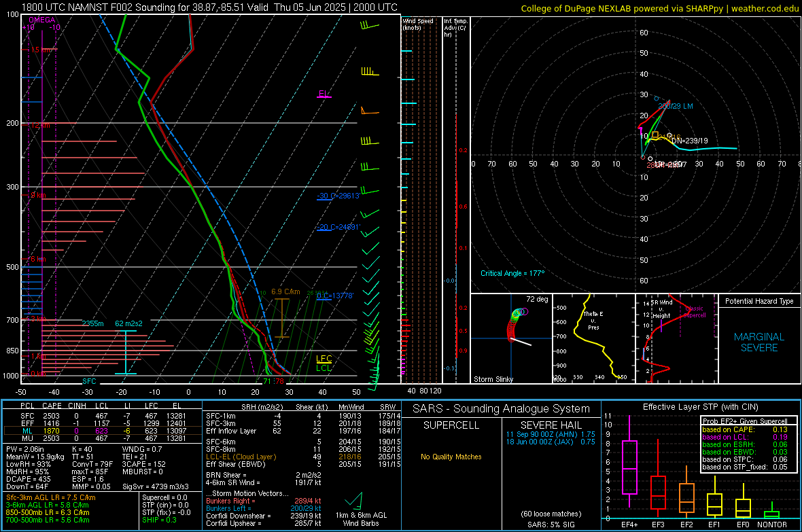Click the magenta EF4+ box plot
Viewport: 802px width, 532px height.
click(629, 461)
